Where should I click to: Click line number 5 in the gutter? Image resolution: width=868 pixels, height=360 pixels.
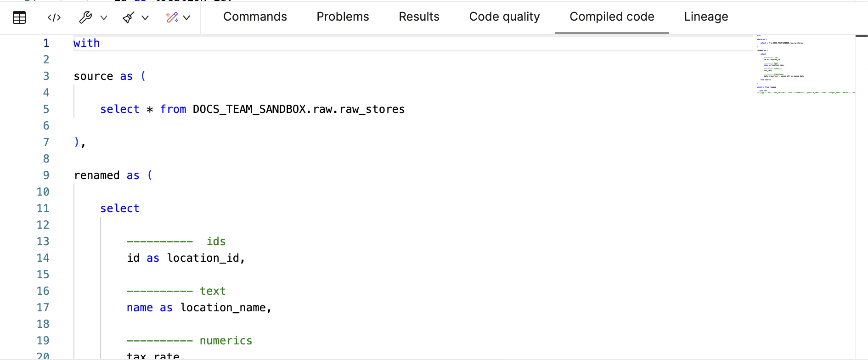(x=46, y=109)
